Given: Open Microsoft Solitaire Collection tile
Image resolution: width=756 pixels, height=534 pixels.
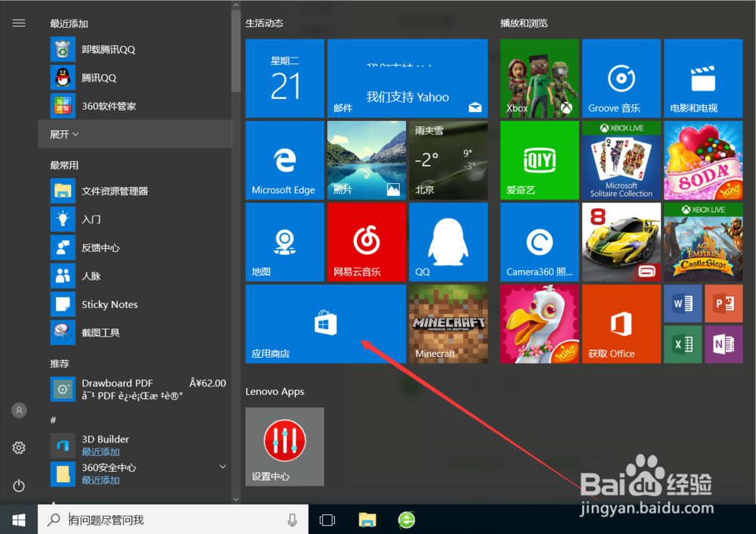Looking at the screenshot, I should 621,160.
